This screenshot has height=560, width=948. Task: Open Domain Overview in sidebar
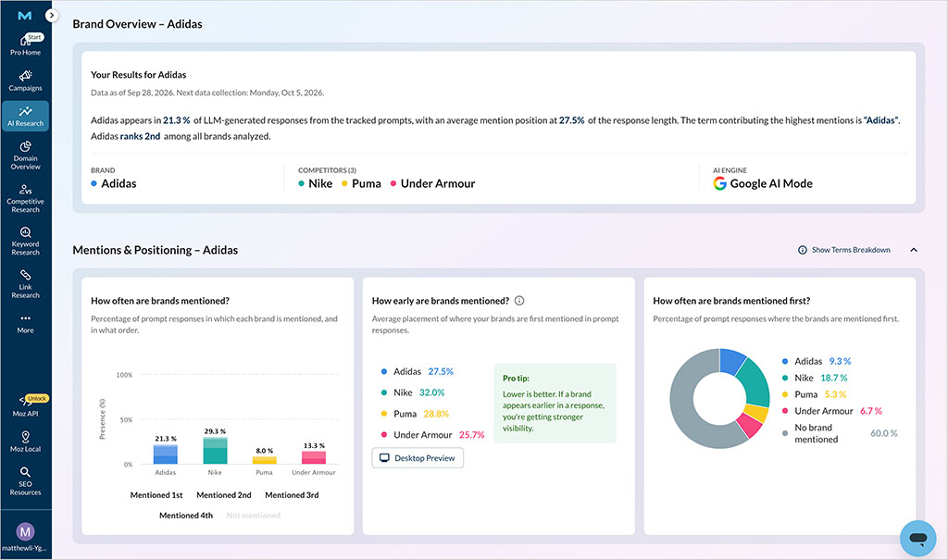25,155
